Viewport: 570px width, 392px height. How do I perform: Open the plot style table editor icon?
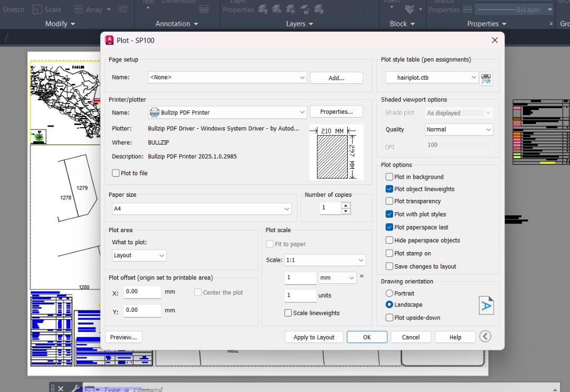point(486,78)
